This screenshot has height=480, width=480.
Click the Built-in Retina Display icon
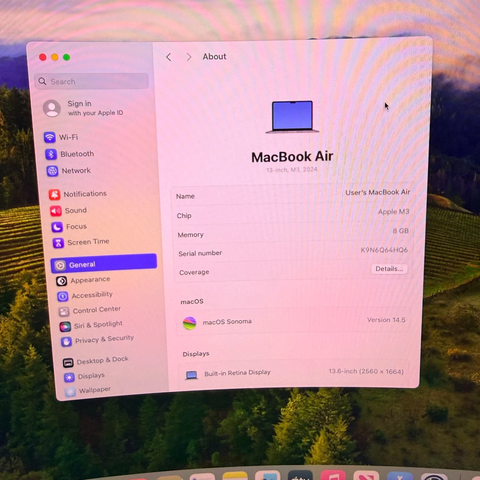point(191,375)
